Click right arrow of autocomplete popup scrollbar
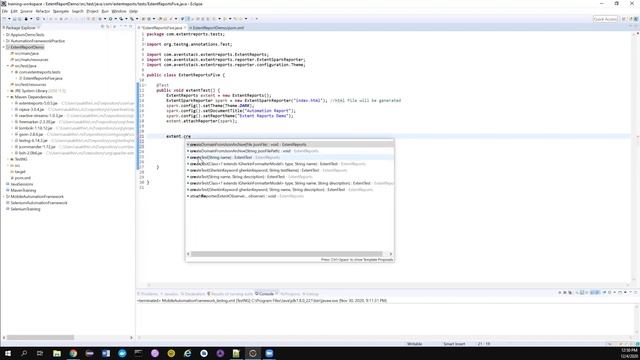The image size is (640, 360). point(391,254)
